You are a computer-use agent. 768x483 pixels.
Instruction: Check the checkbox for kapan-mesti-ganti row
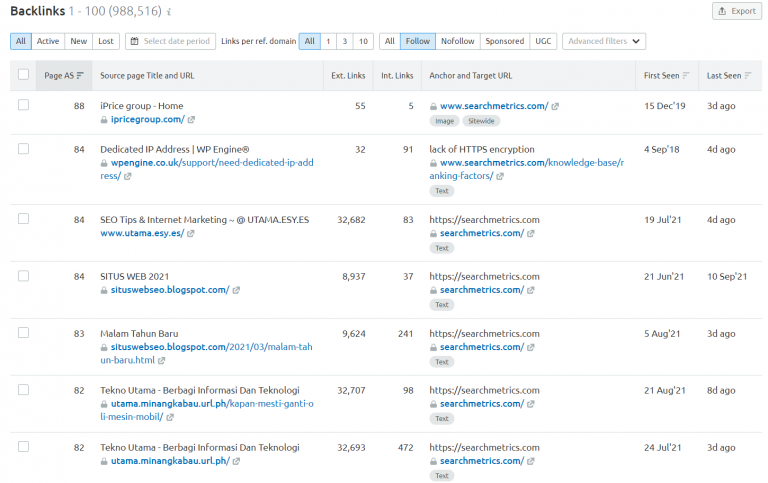click(24, 389)
